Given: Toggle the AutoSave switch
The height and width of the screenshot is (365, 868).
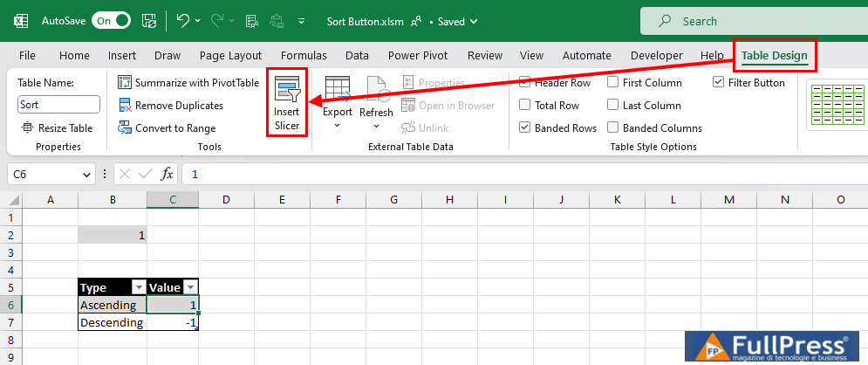Looking at the screenshot, I should pos(111,20).
